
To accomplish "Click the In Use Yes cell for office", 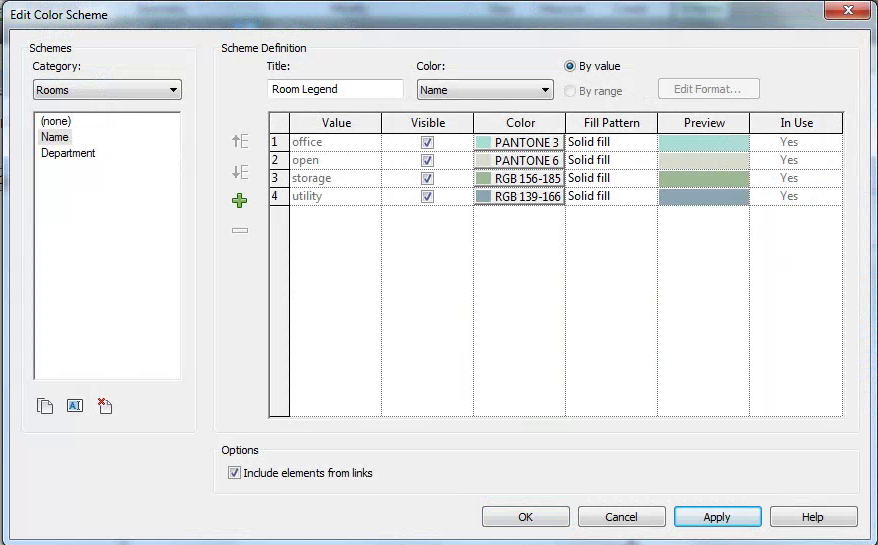I will click(796, 142).
